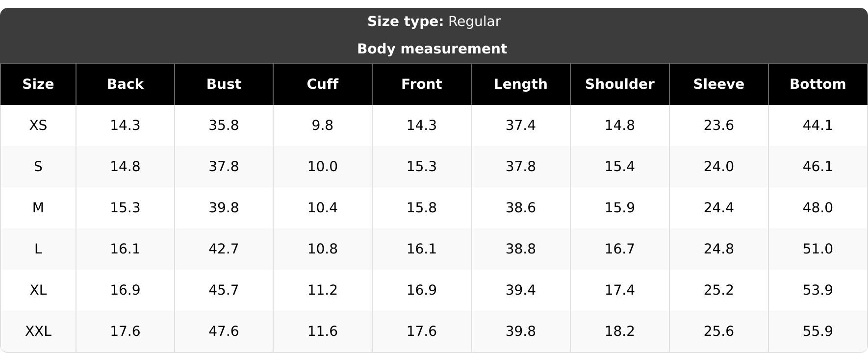Click the Length column header
This screenshot has height=353, width=868.
(x=520, y=84)
